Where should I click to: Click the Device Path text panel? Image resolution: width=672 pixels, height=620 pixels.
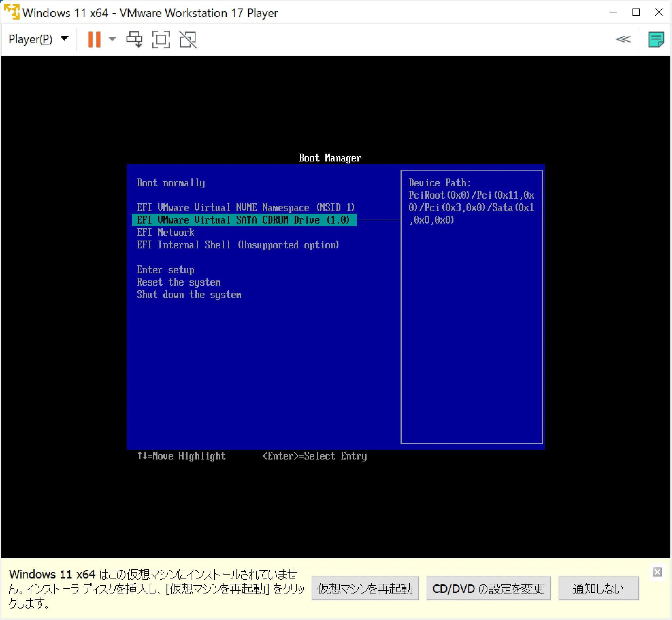[x=471, y=307]
